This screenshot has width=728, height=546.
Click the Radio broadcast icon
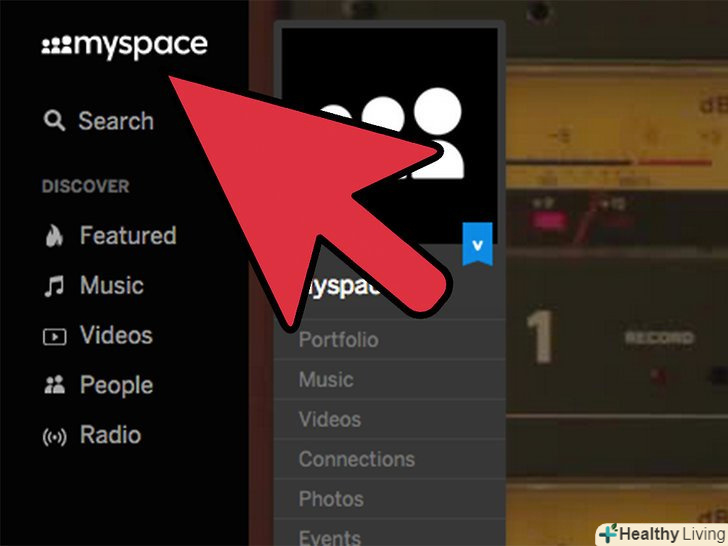(x=55, y=437)
